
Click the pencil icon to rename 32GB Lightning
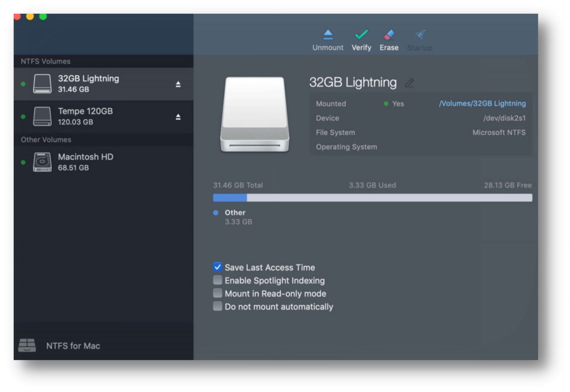pos(410,83)
